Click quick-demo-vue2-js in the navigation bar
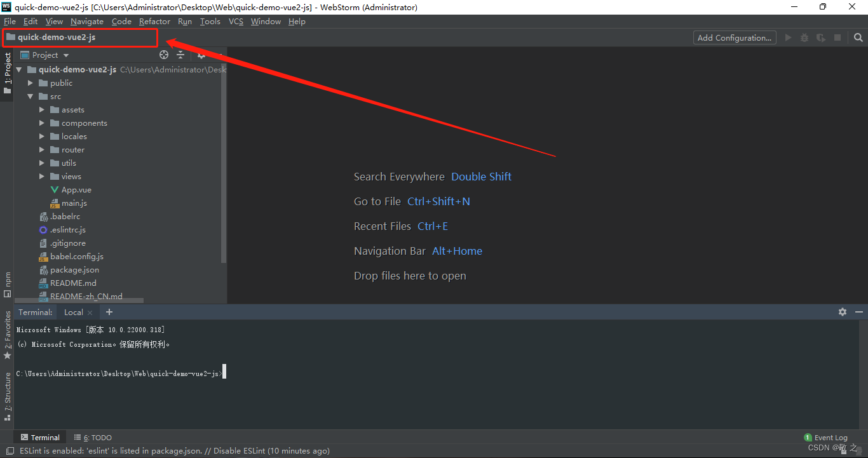This screenshot has height=458, width=868. click(51, 37)
